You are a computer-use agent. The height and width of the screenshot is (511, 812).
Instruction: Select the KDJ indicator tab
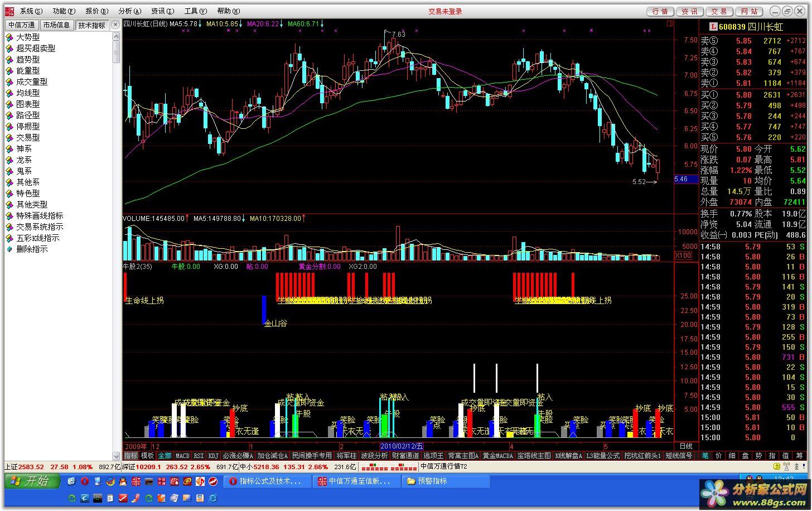click(x=214, y=456)
